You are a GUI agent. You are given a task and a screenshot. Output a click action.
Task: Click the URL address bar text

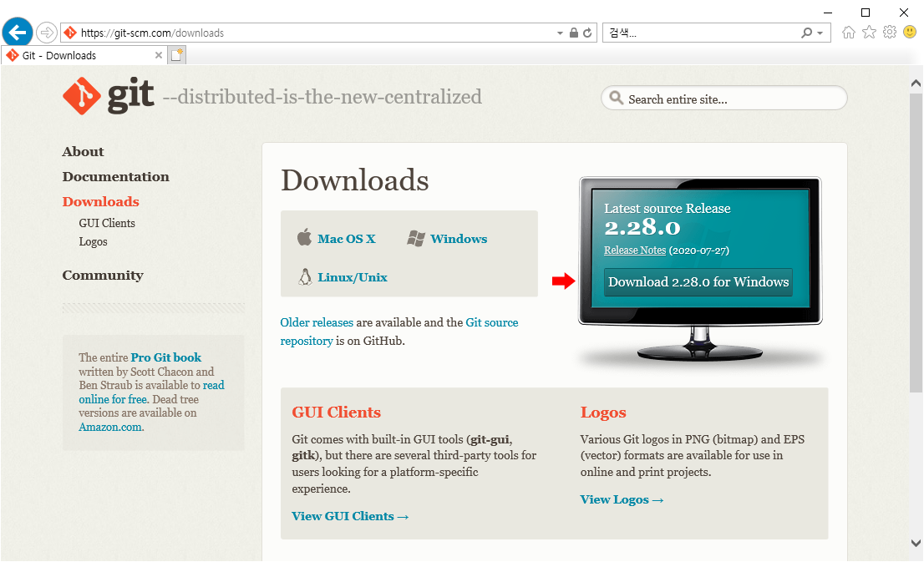coord(152,33)
